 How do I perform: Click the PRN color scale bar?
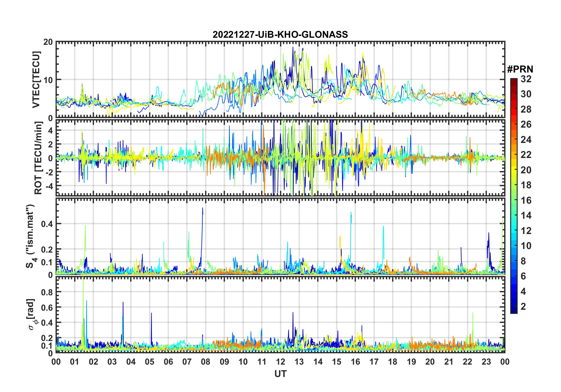pyautogui.click(x=514, y=196)
